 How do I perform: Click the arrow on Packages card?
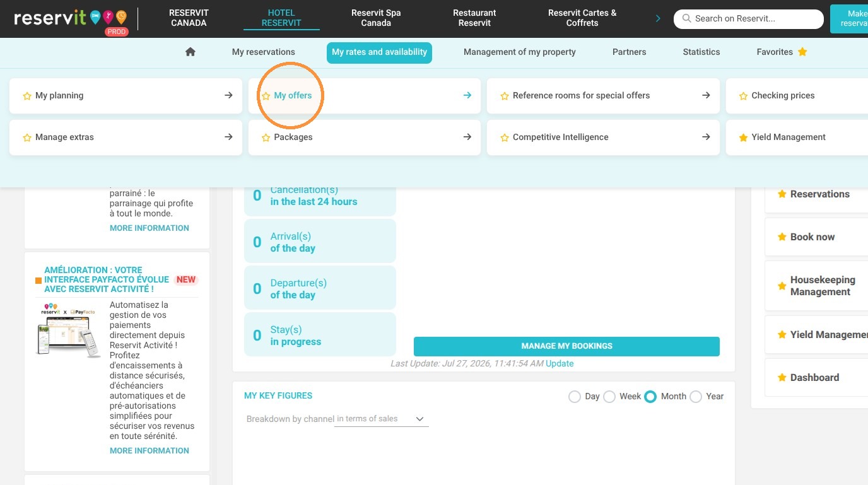467,137
